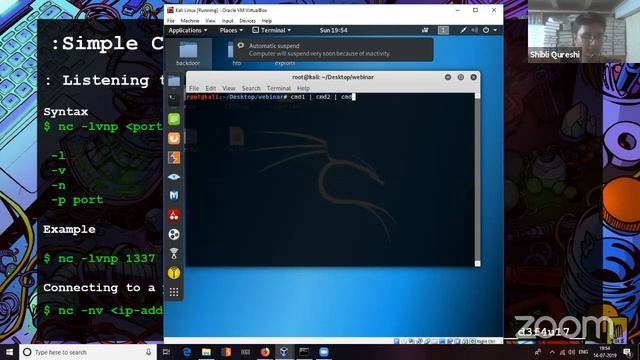Open VirtualBox Devices menu
The height and width of the screenshot is (360, 640).
[247, 21]
